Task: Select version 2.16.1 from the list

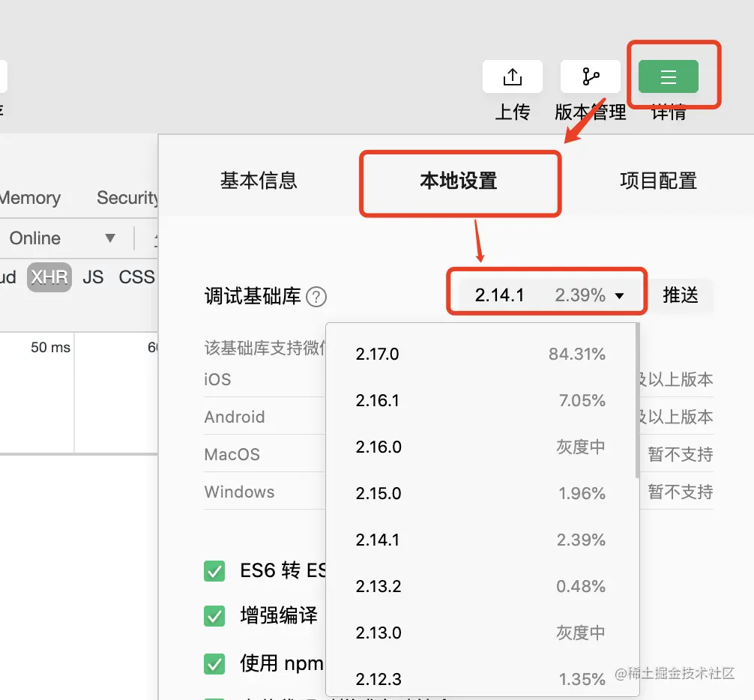Action: 481,400
